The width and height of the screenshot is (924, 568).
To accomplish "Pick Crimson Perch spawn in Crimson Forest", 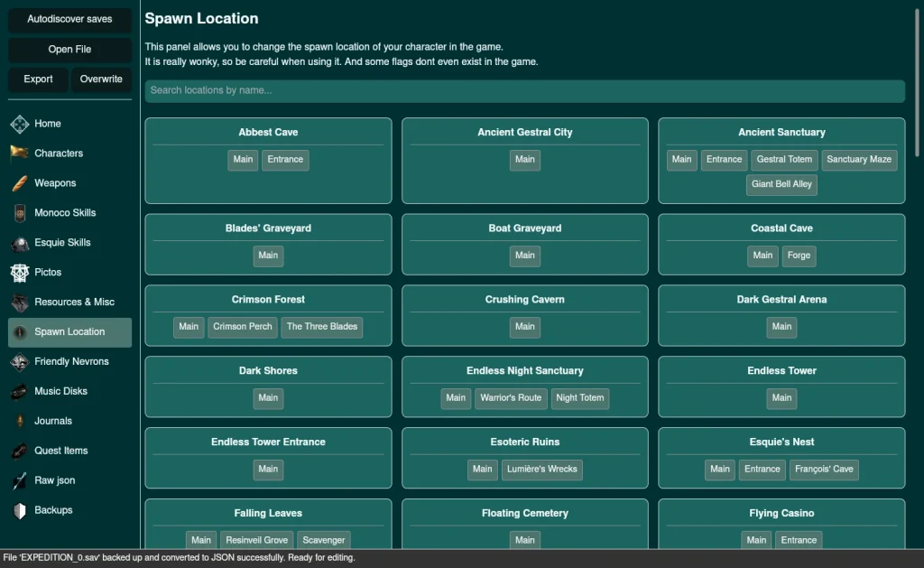I will 242,327.
